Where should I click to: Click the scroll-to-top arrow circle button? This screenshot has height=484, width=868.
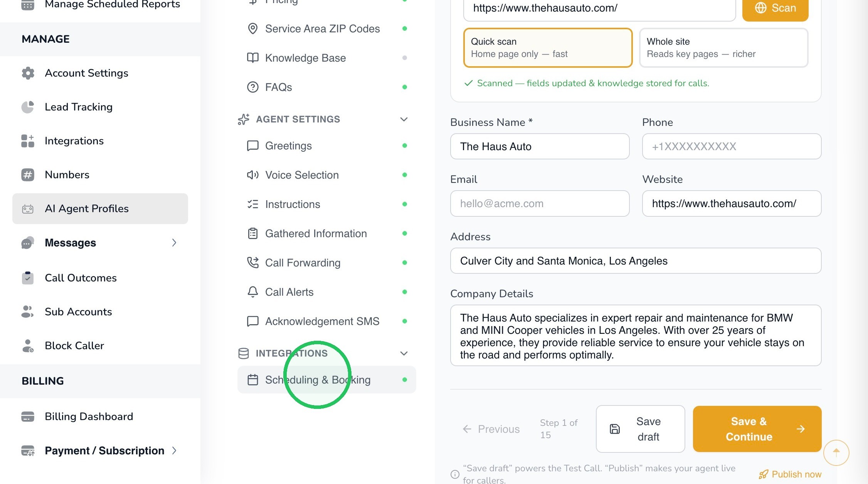(x=836, y=452)
